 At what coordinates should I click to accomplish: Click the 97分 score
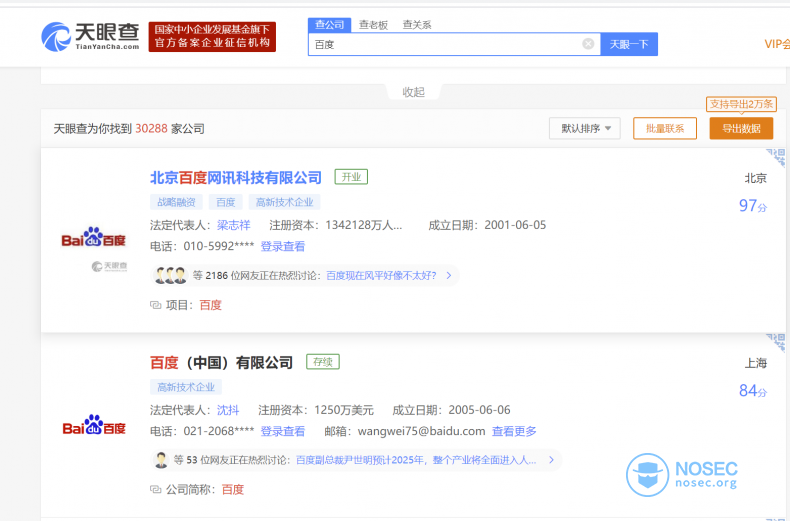pos(753,206)
